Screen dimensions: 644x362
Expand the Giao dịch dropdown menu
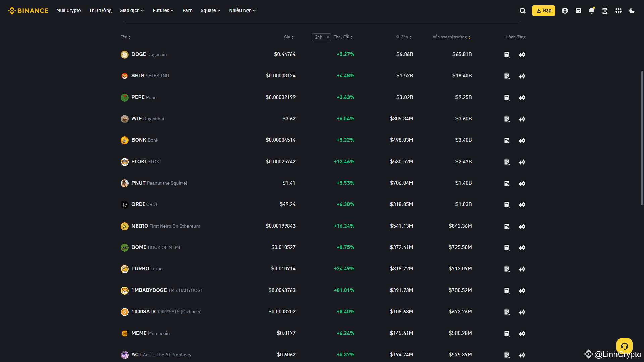click(x=131, y=10)
